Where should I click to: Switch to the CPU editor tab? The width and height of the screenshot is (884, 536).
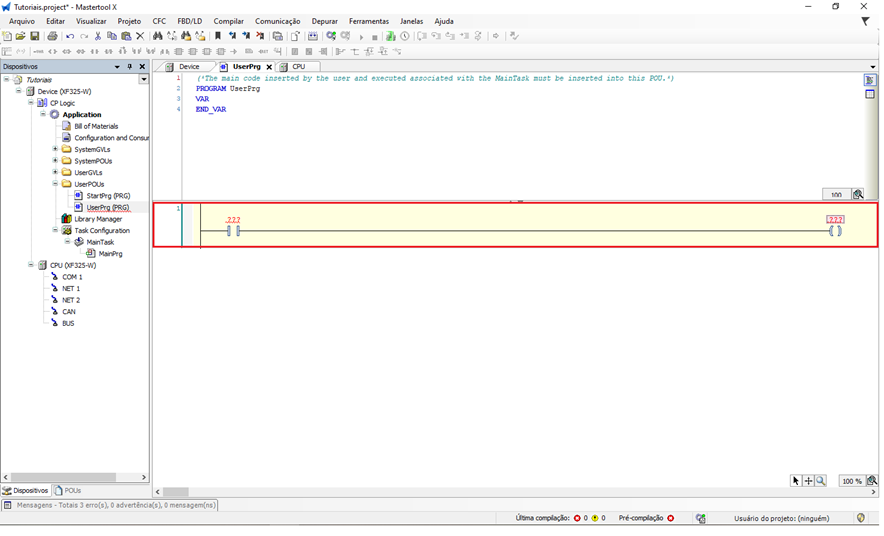point(298,67)
